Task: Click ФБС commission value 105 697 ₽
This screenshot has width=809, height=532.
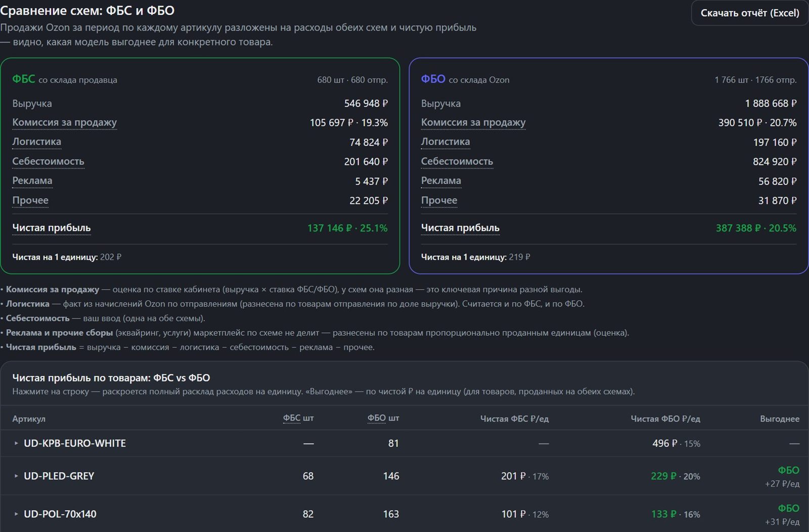Action: point(332,123)
